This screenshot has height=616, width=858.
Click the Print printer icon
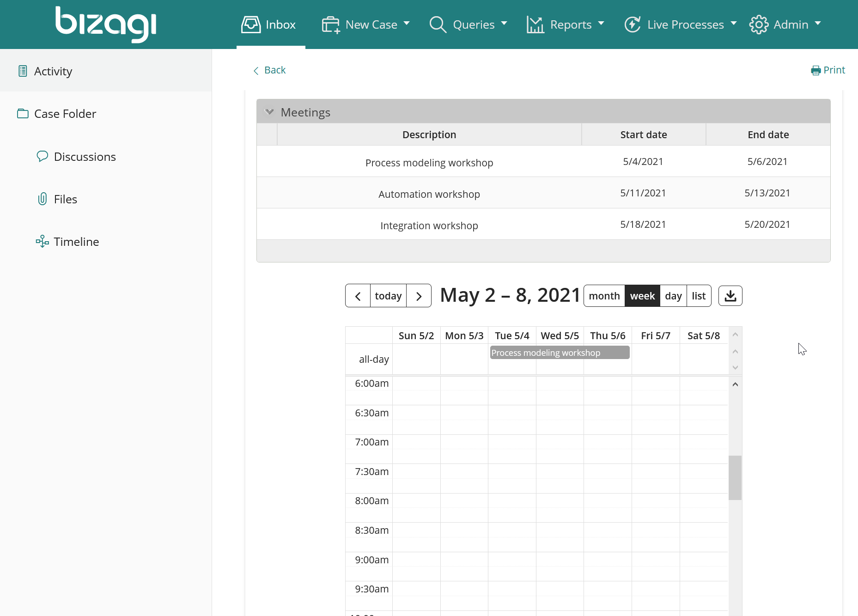[x=816, y=70]
